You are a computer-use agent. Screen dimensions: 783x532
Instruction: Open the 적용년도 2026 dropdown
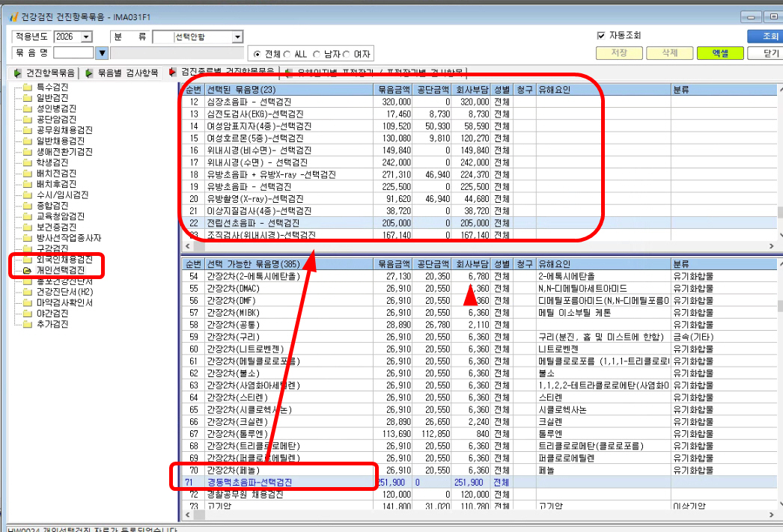87,37
